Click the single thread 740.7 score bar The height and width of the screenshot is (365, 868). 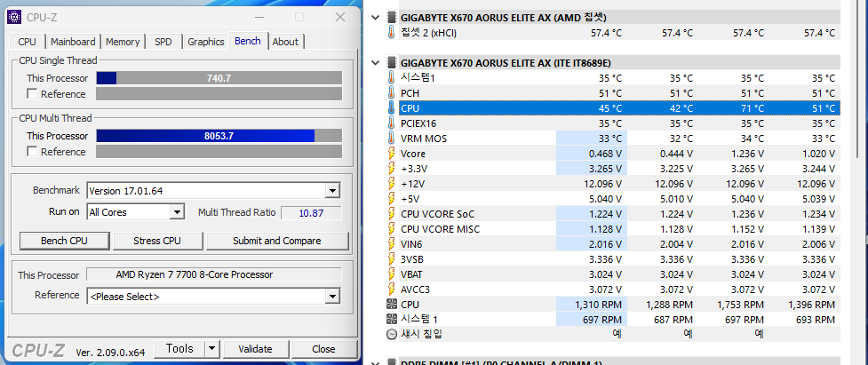point(219,78)
